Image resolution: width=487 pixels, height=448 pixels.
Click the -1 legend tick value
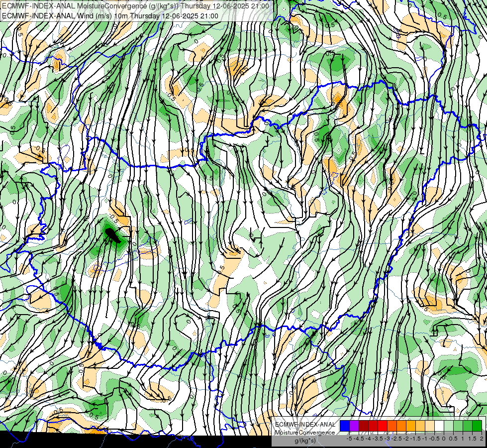pos(425,439)
